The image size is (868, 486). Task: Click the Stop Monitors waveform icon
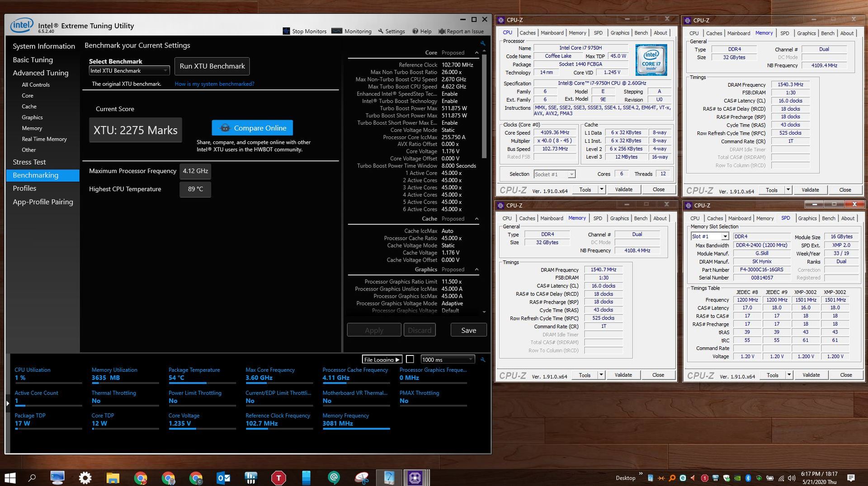pos(286,31)
